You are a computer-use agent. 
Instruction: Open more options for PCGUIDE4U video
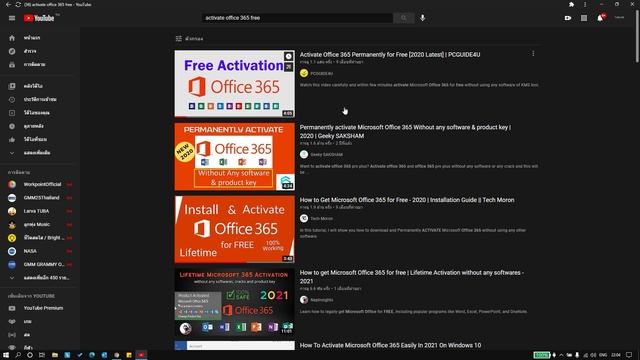[x=533, y=53]
